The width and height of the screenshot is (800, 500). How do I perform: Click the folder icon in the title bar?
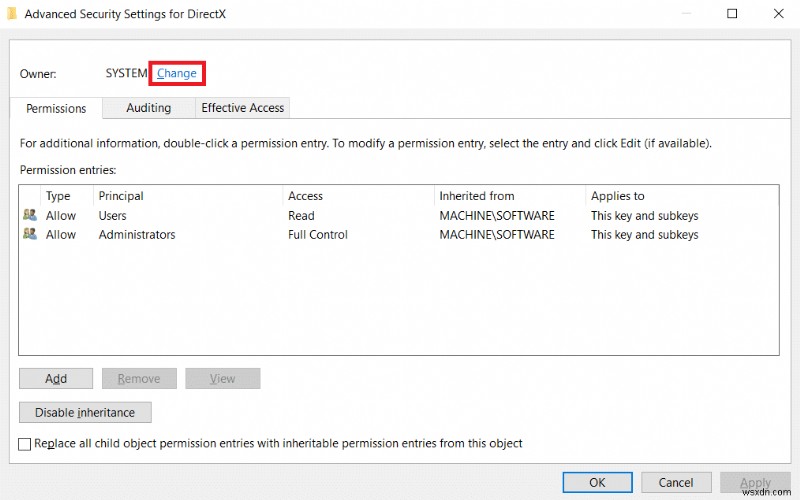coord(12,15)
